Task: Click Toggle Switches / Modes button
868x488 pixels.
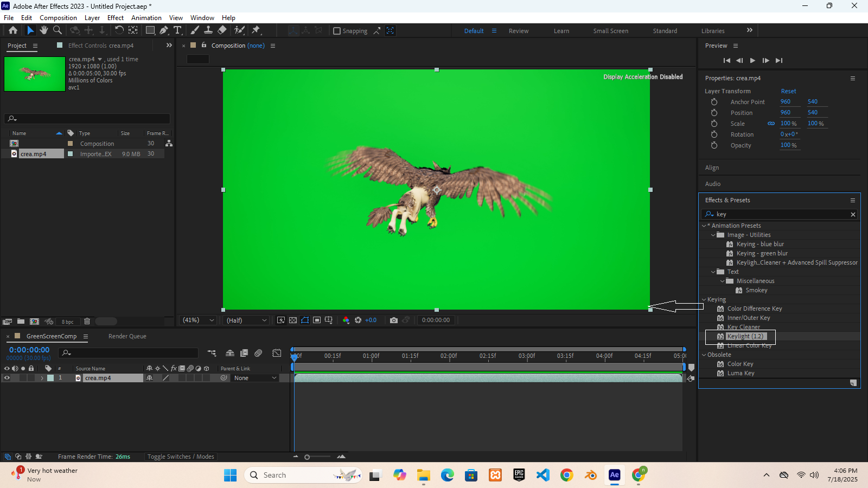Action: click(x=181, y=457)
